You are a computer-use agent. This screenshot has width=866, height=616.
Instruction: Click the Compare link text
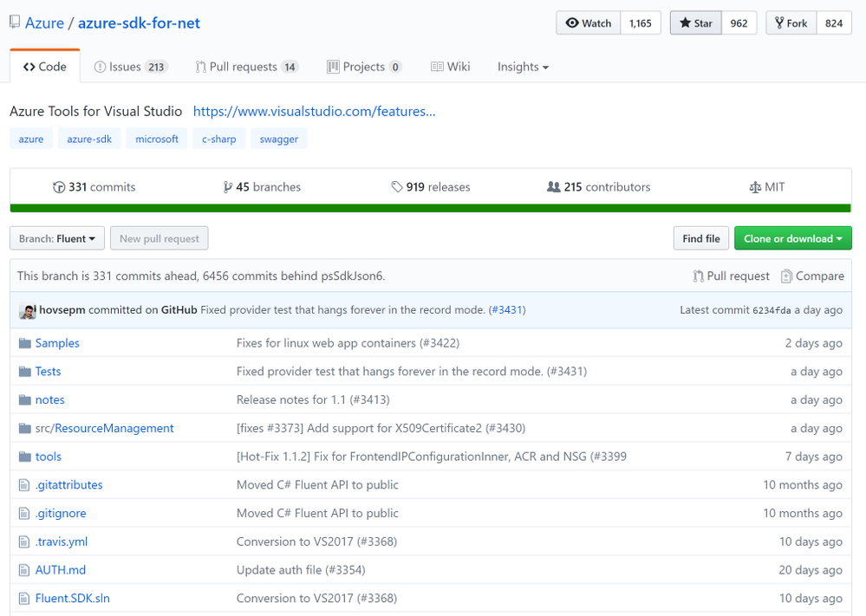819,276
